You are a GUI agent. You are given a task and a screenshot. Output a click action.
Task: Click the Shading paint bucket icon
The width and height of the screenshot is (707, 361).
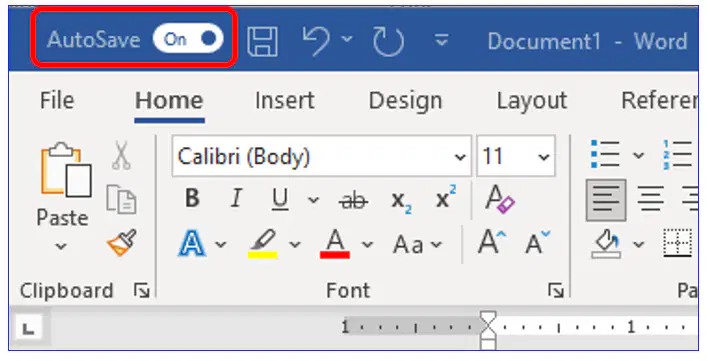coord(606,244)
